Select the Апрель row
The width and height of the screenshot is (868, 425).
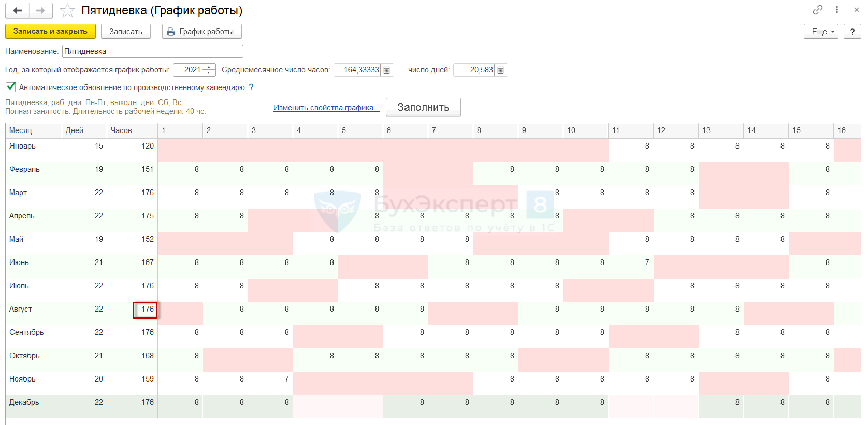[433, 220]
